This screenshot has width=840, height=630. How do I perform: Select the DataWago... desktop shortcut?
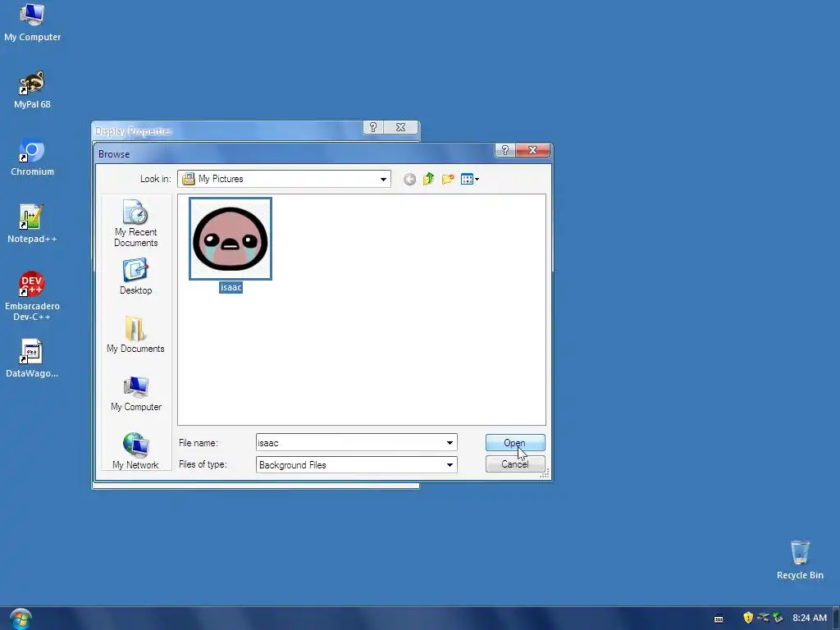coord(32,359)
